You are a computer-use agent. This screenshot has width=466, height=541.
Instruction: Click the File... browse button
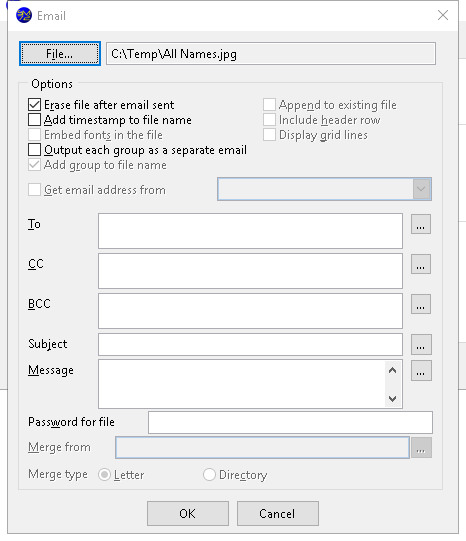(x=60, y=53)
